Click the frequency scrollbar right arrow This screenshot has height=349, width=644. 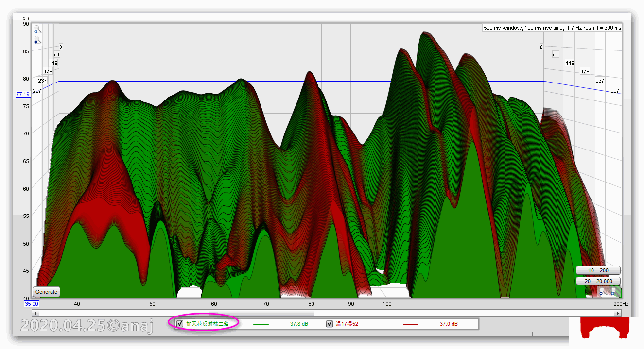click(x=617, y=313)
